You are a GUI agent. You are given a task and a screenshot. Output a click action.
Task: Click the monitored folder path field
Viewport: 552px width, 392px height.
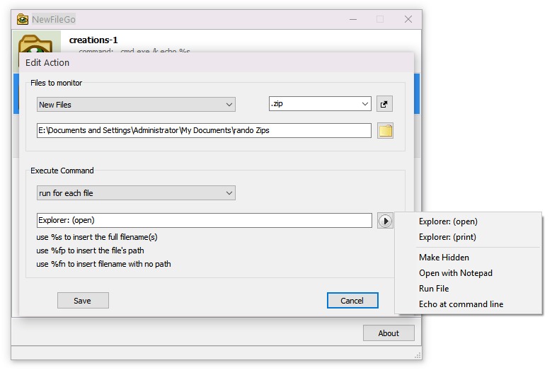(x=204, y=131)
